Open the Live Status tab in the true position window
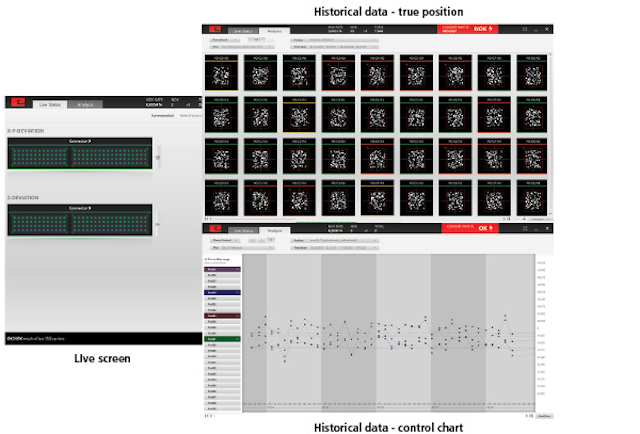This screenshot has height=434, width=640. (243, 31)
